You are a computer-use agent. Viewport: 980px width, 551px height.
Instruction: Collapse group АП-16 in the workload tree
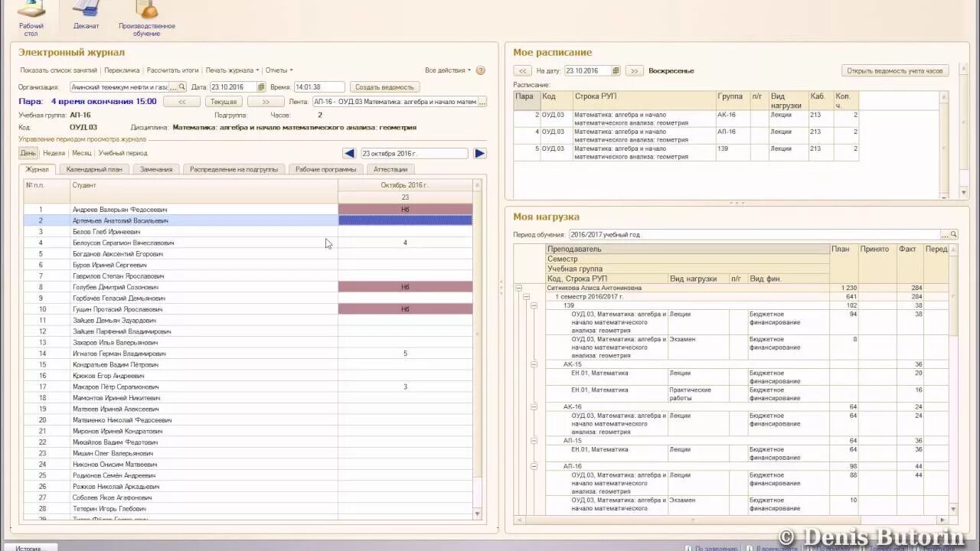(534, 466)
